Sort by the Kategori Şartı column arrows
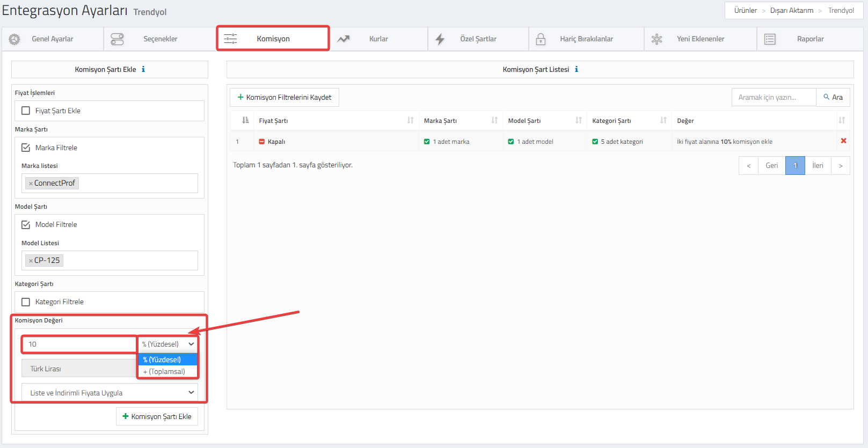 coord(663,120)
